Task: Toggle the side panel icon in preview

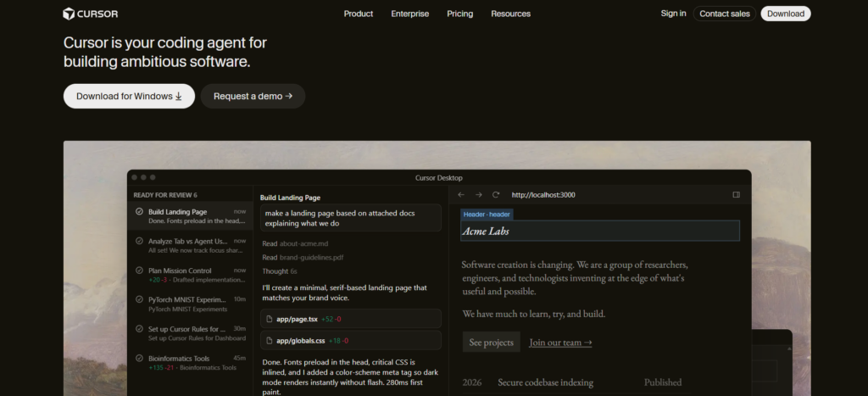Action: coord(737,195)
